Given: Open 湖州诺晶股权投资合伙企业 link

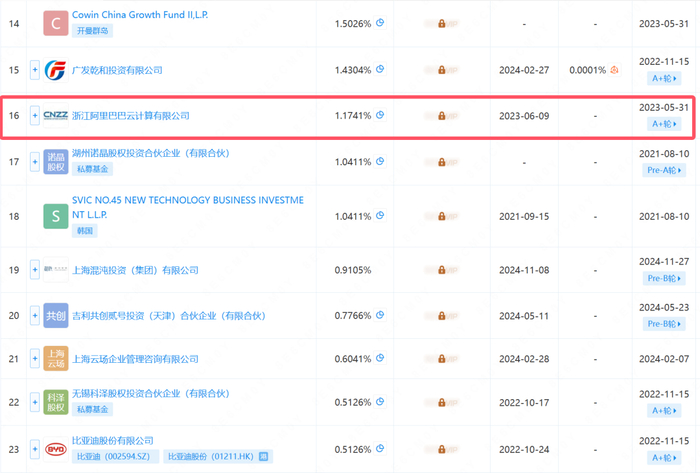Looking at the screenshot, I should [x=150, y=154].
